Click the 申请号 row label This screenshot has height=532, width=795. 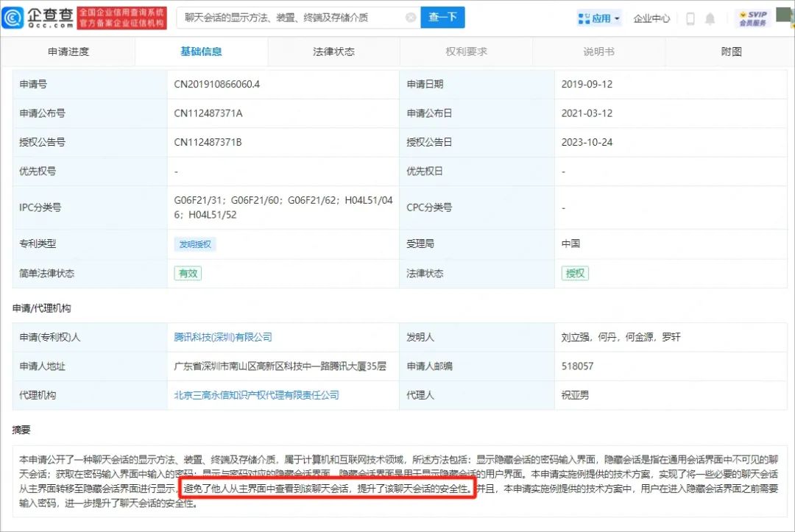tap(33, 85)
